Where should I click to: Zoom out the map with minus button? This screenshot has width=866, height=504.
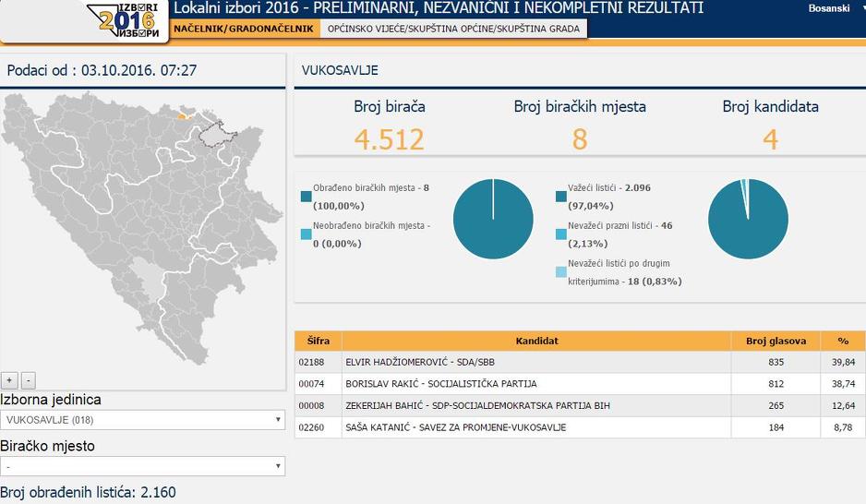28,380
